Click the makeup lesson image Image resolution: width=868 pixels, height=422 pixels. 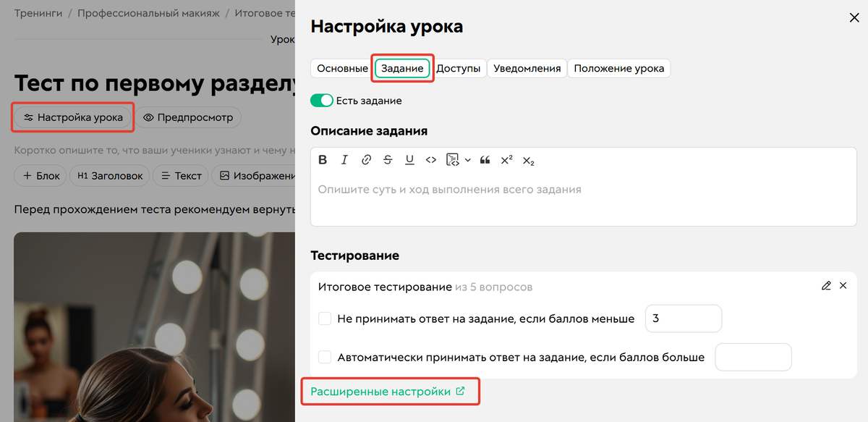[154, 326]
